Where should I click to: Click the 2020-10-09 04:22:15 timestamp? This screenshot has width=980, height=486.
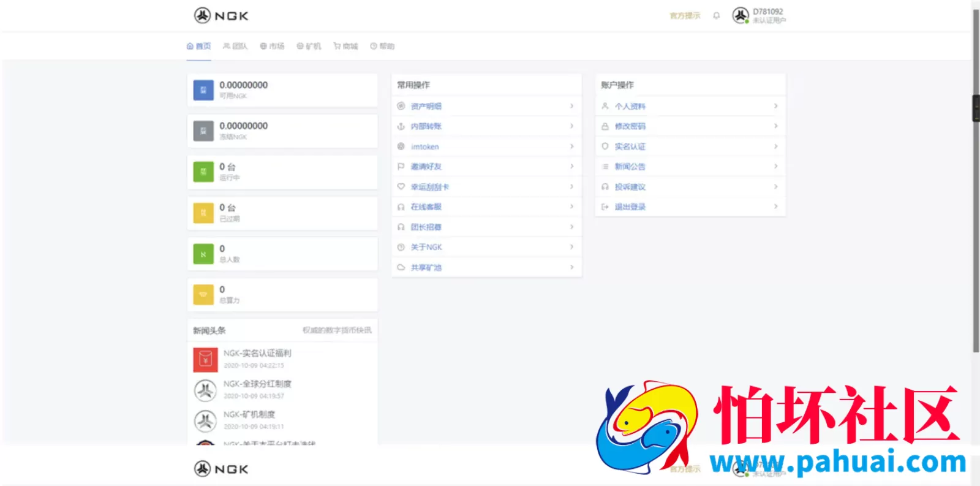click(x=254, y=365)
